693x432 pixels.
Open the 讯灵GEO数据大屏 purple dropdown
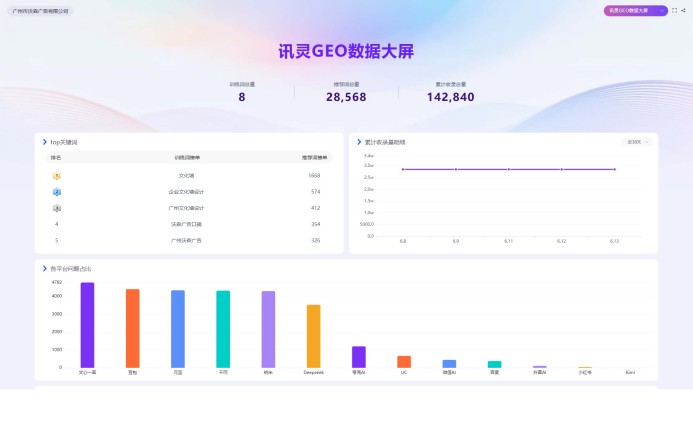tap(636, 11)
